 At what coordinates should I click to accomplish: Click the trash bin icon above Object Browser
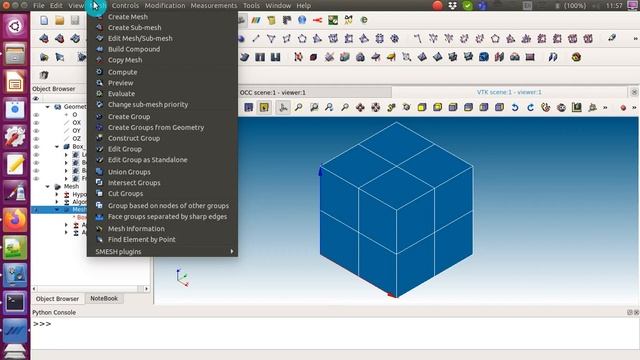(x=44, y=75)
